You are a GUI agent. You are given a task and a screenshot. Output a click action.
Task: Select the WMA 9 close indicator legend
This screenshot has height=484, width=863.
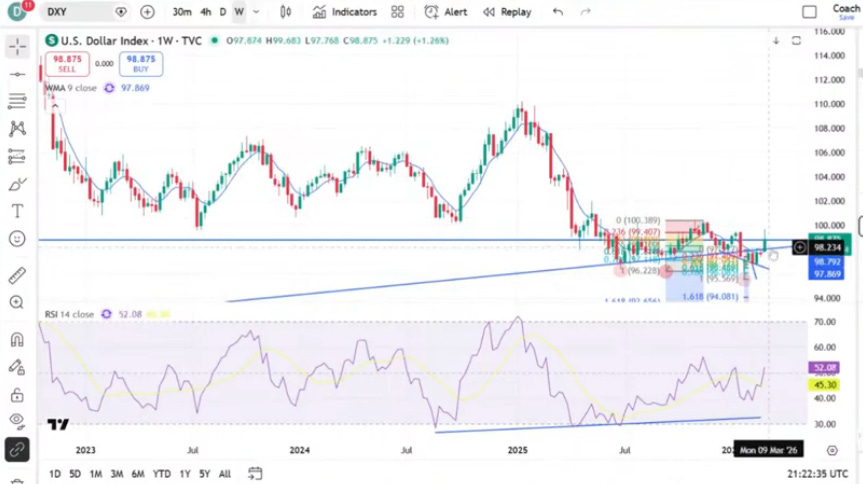tap(71, 88)
